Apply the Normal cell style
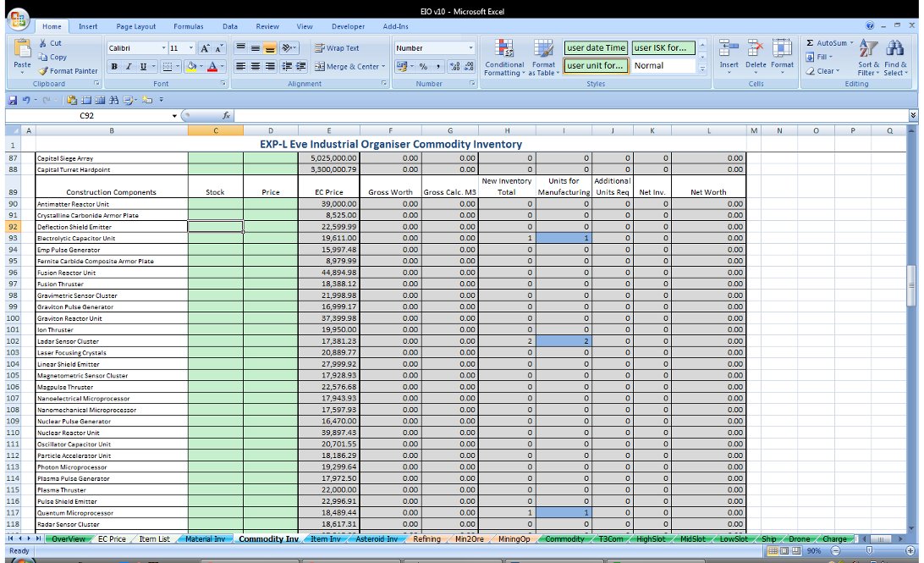The image size is (924, 563). pos(664,65)
